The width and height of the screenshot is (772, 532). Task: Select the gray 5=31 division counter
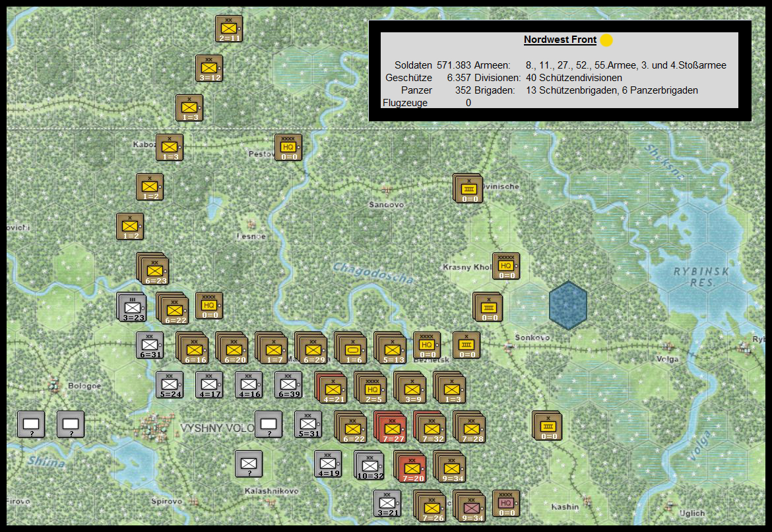pyautogui.click(x=308, y=425)
